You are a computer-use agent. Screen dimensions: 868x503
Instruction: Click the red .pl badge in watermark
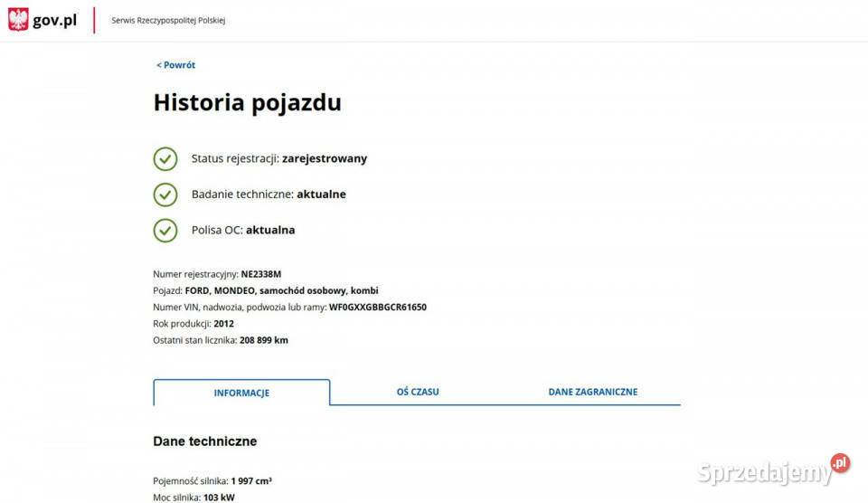pyautogui.click(x=840, y=462)
